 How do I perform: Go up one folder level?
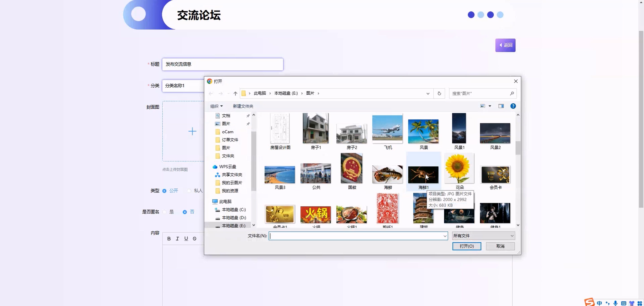click(x=235, y=93)
